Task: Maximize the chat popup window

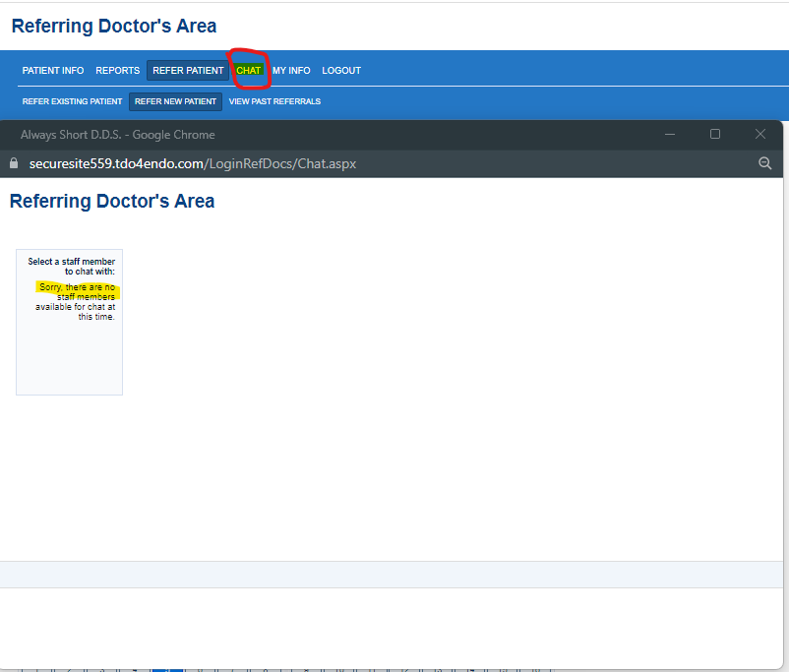Action: [715, 134]
